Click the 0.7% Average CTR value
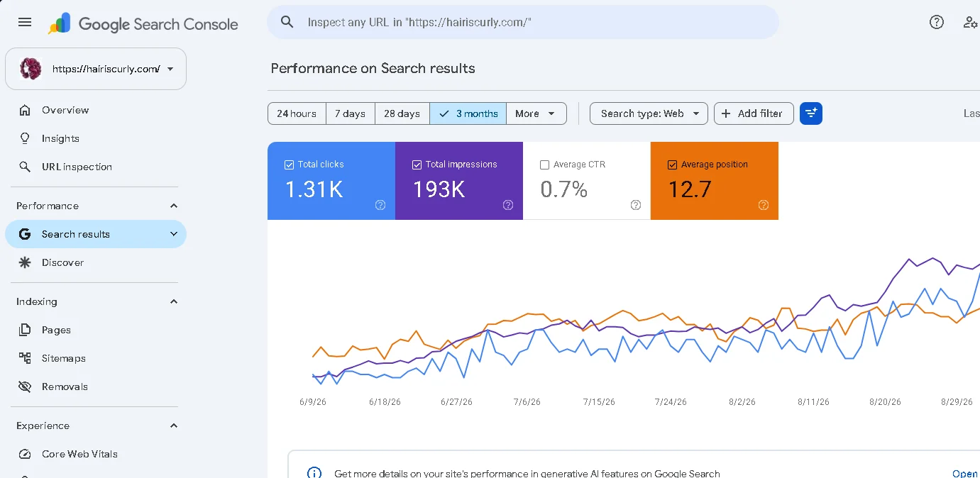The image size is (980, 478). (x=564, y=189)
